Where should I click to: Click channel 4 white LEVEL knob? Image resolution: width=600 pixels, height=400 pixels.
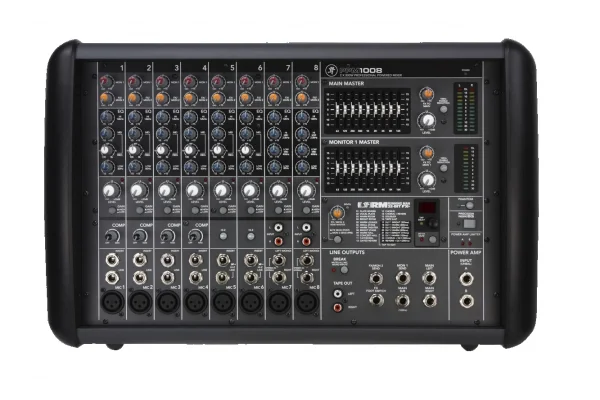pyautogui.click(x=194, y=190)
